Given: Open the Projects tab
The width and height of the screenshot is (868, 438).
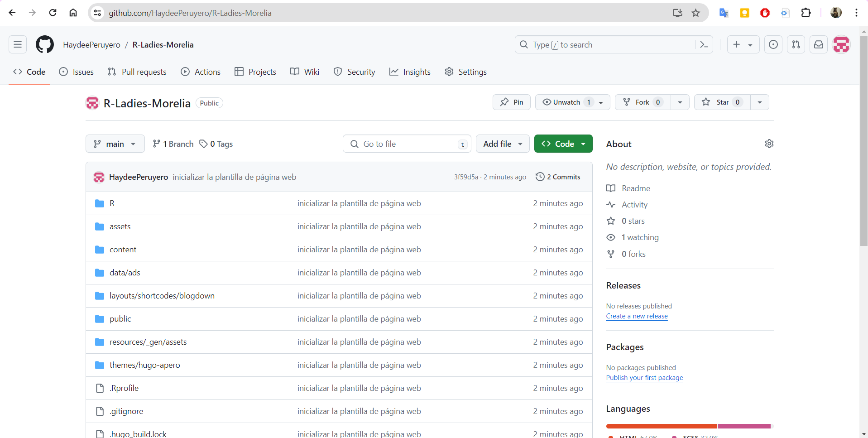Looking at the screenshot, I should [255, 72].
